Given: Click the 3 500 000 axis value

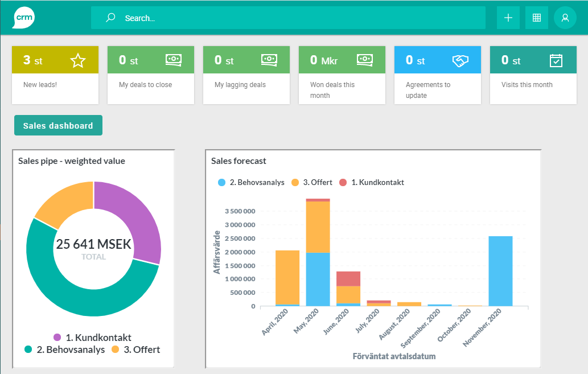Looking at the screenshot, I should (x=240, y=211).
